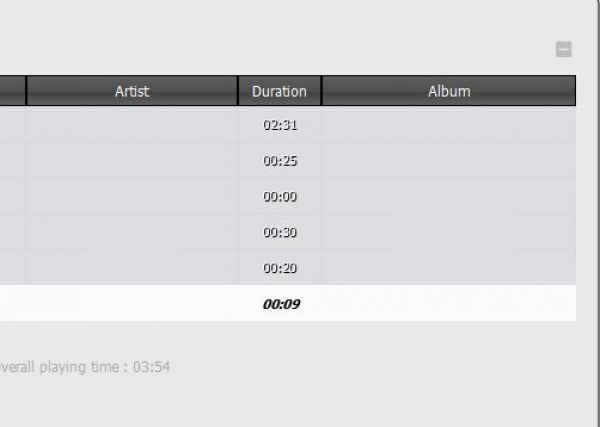
Task: Click the collapse panel minus icon
Action: click(564, 49)
